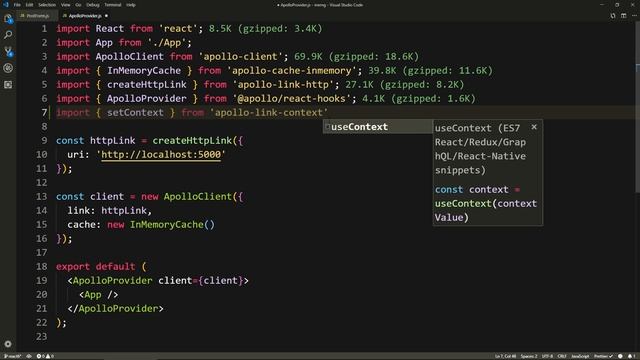Image resolution: width=640 pixels, height=360 pixels.
Task: Click the '69.9K (gzipped: 18.6K)' size annotation
Action: [356, 57]
